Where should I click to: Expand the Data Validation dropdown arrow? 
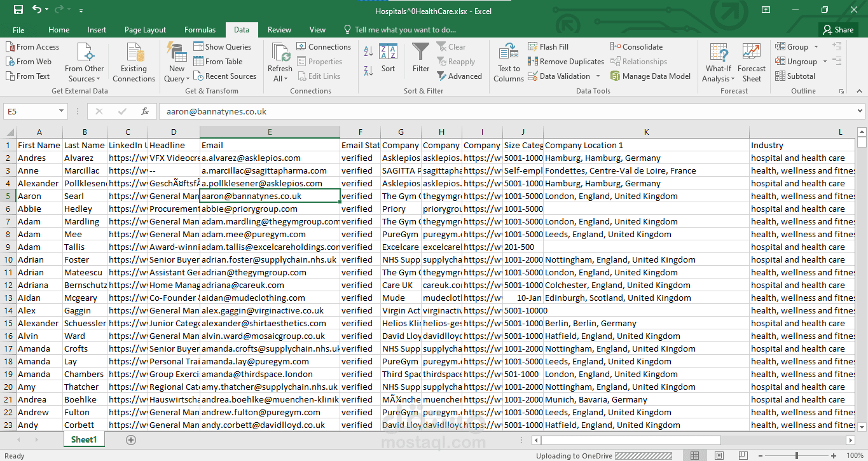click(598, 76)
